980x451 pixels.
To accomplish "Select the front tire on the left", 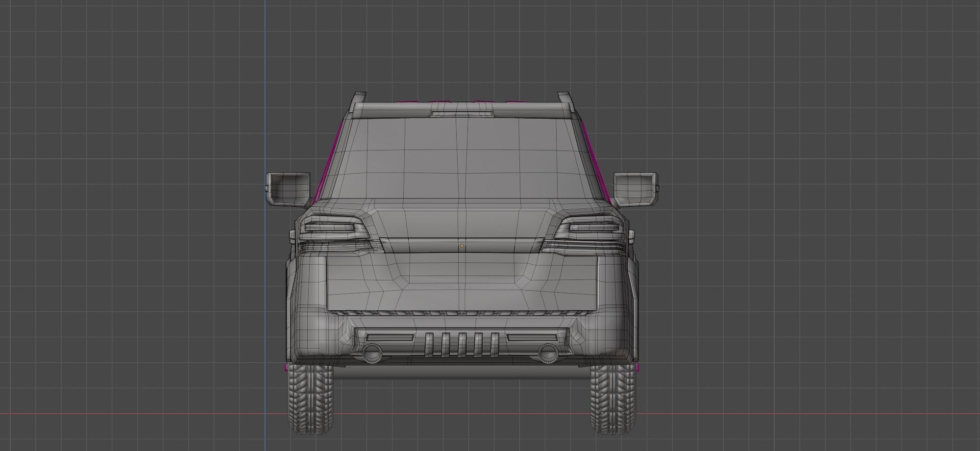I will [310, 399].
